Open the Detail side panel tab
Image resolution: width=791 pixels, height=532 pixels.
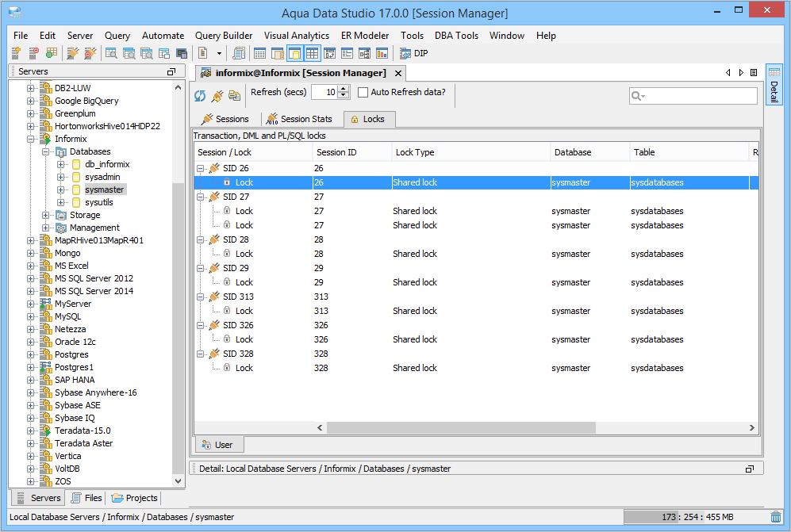774,84
